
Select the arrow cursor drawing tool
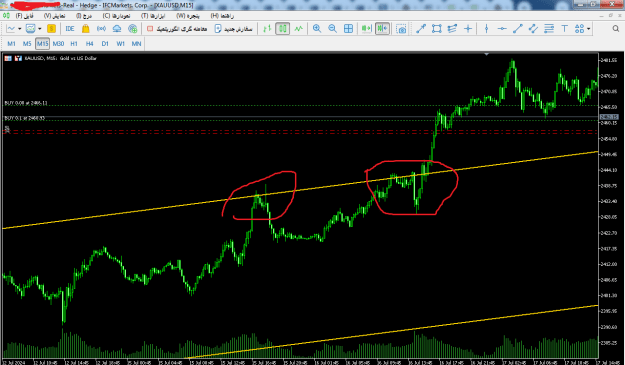coord(421,29)
